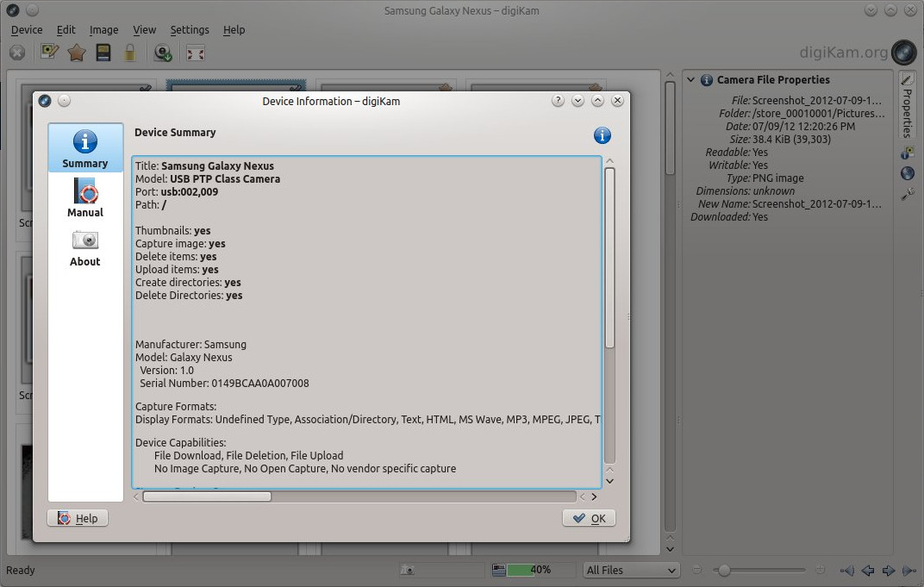This screenshot has height=587, width=924.
Task: Open the Help menu in the menu bar
Action: coord(234,29)
